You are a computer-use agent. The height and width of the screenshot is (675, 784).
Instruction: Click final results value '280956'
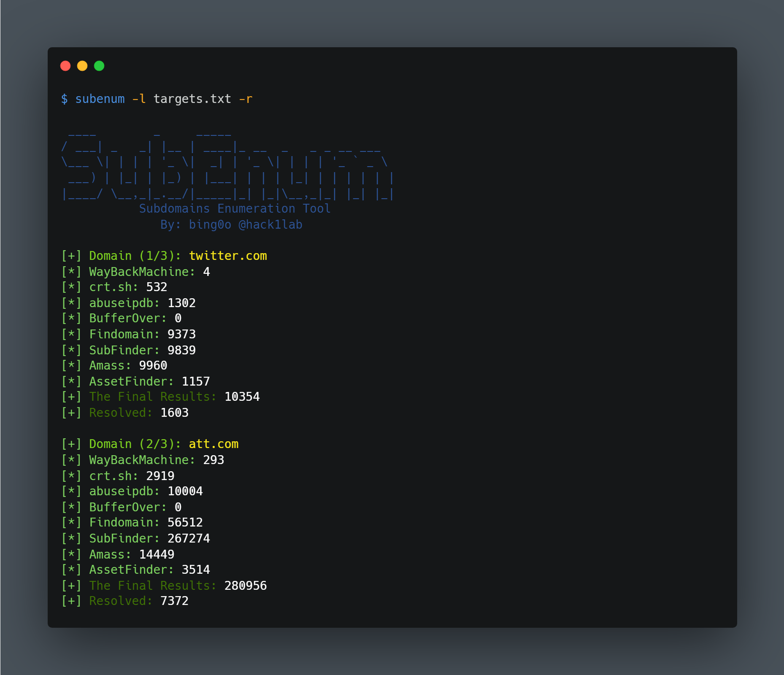(246, 586)
